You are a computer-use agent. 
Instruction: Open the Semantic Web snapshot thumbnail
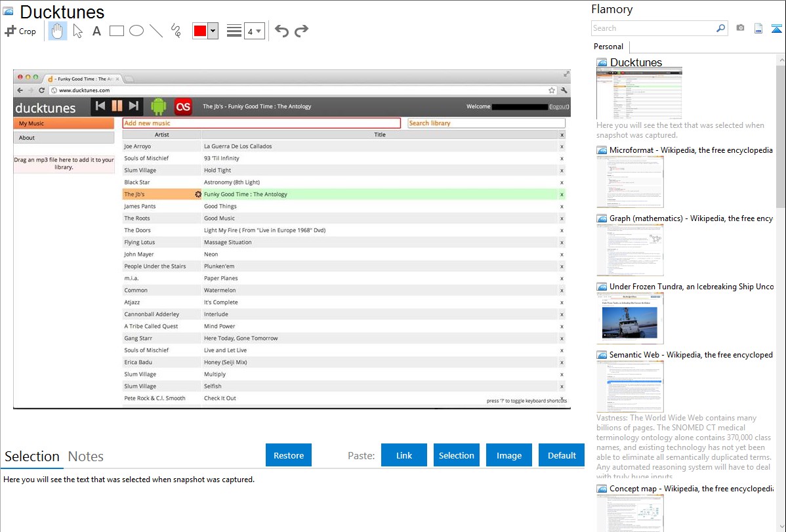(x=630, y=386)
